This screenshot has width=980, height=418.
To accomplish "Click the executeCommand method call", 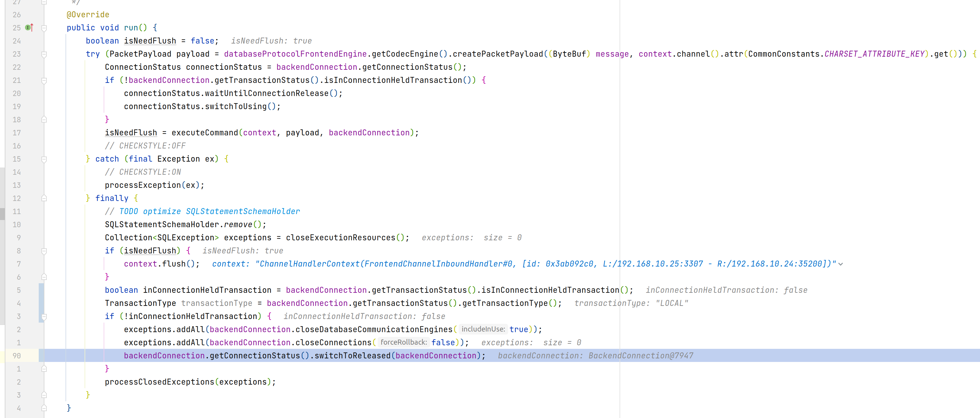I will 204,133.
